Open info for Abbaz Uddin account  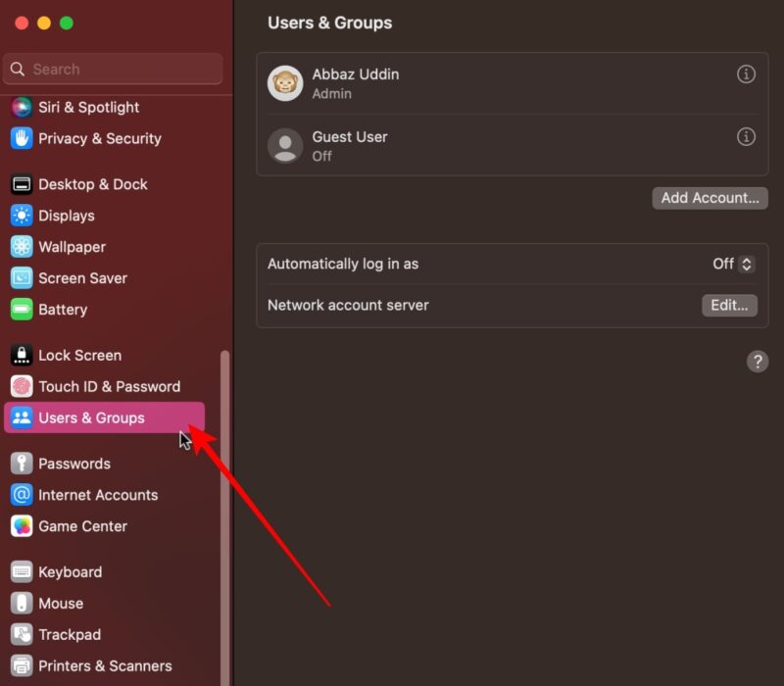(746, 73)
